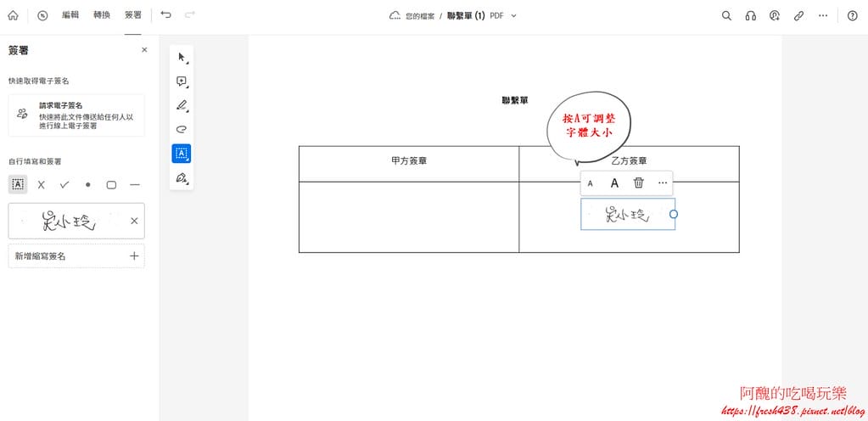Screen dimensions: 868x421
Task: Close the 簽署 side panel
Action: [144, 50]
